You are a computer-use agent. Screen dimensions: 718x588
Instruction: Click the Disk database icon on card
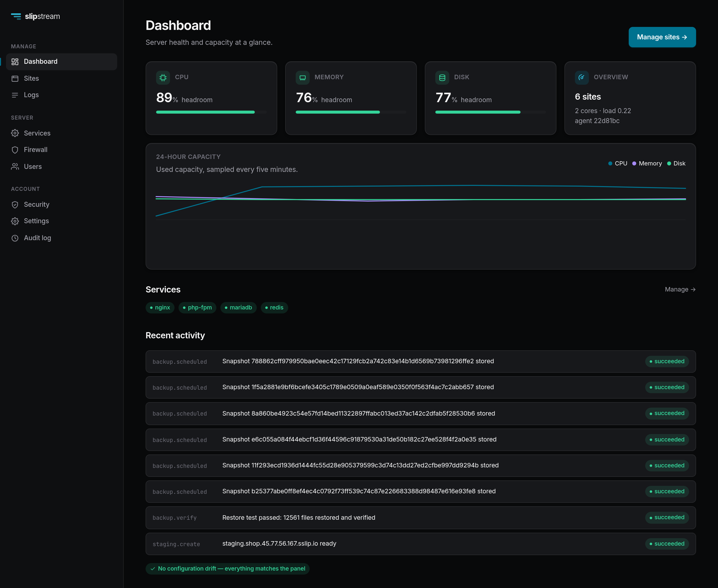[442, 77]
